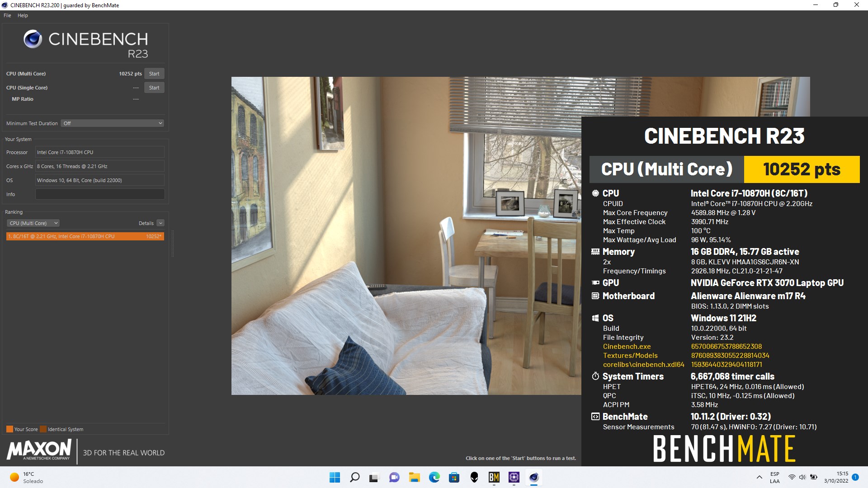The width and height of the screenshot is (868, 488).
Task: Click the MAXON logo
Action: point(39,450)
